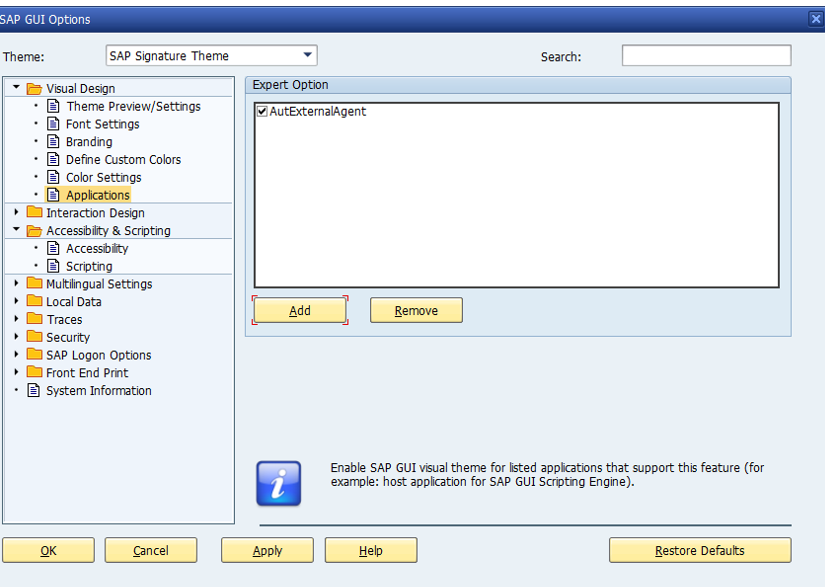825x587 pixels.
Task: Expand the Front End Print arrow
Action: click(16, 372)
